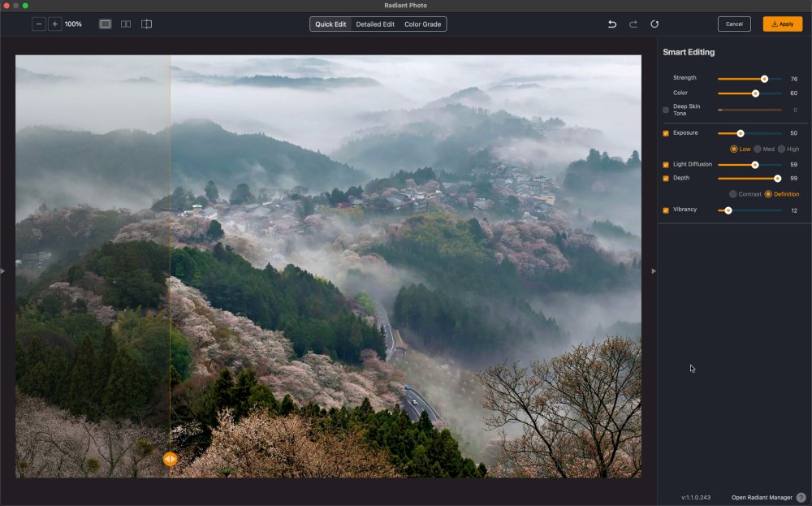Click the Smart Editing panel heading
This screenshot has width=812, height=506.
click(689, 52)
